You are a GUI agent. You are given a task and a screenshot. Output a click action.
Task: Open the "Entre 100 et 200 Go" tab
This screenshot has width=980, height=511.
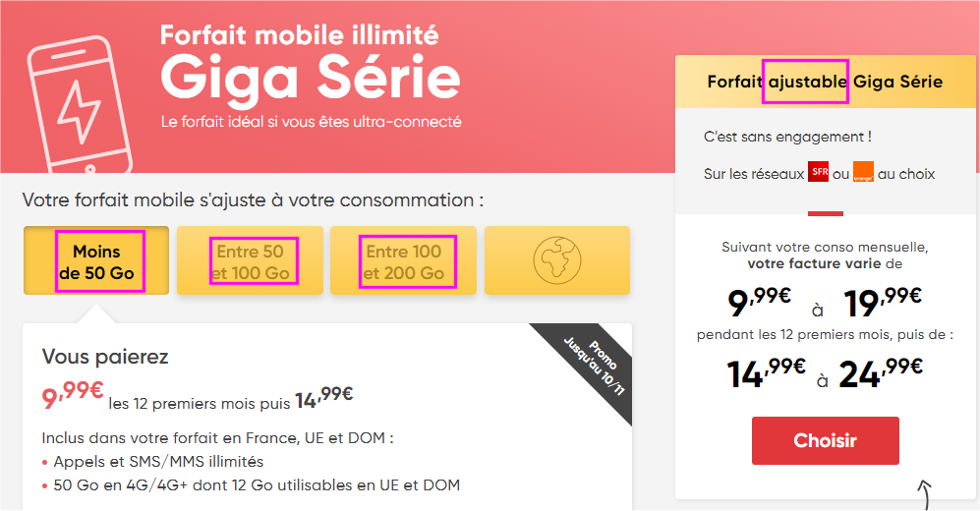403,261
